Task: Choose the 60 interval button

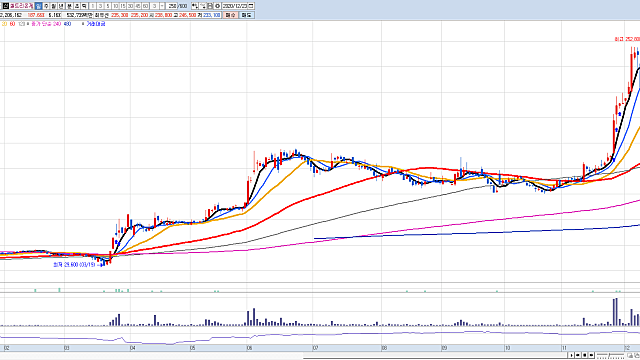Action: (x=145, y=6)
